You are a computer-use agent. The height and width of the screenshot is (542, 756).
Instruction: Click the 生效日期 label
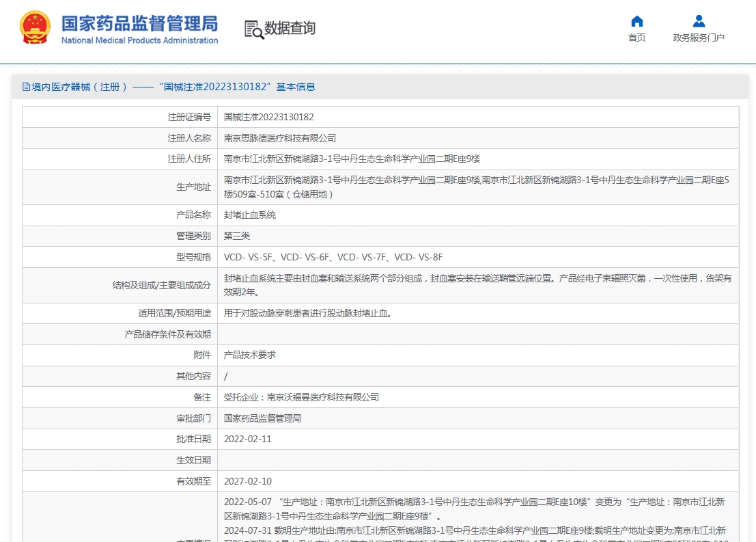click(193, 460)
